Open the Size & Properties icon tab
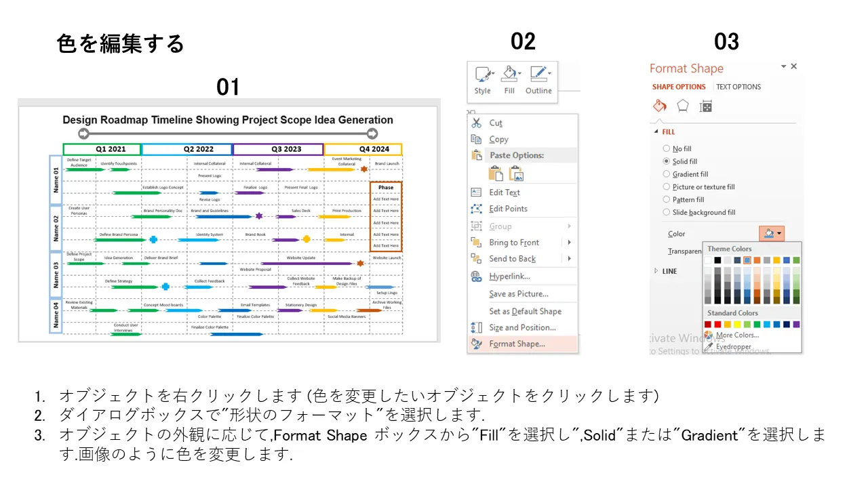This screenshot has width=868, height=488. 706,106
